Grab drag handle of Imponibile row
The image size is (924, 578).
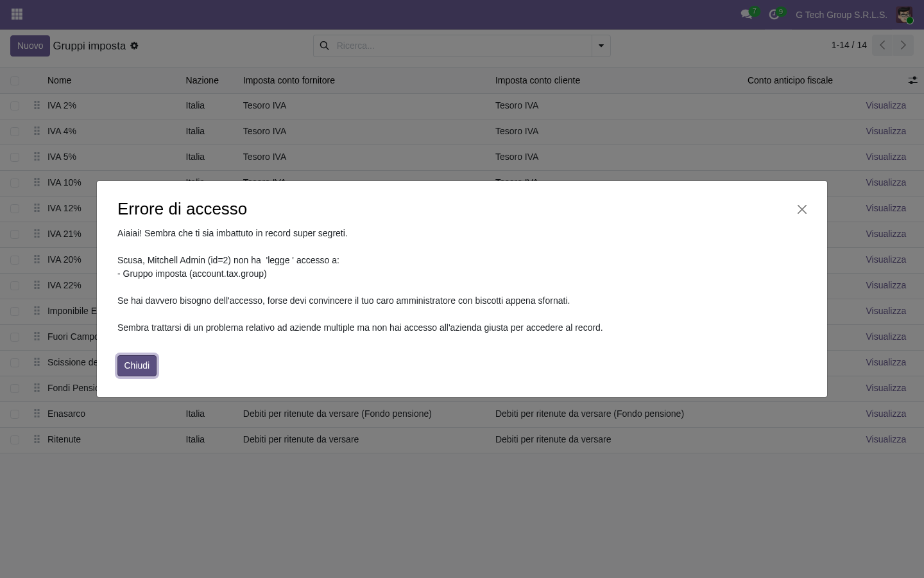37,311
